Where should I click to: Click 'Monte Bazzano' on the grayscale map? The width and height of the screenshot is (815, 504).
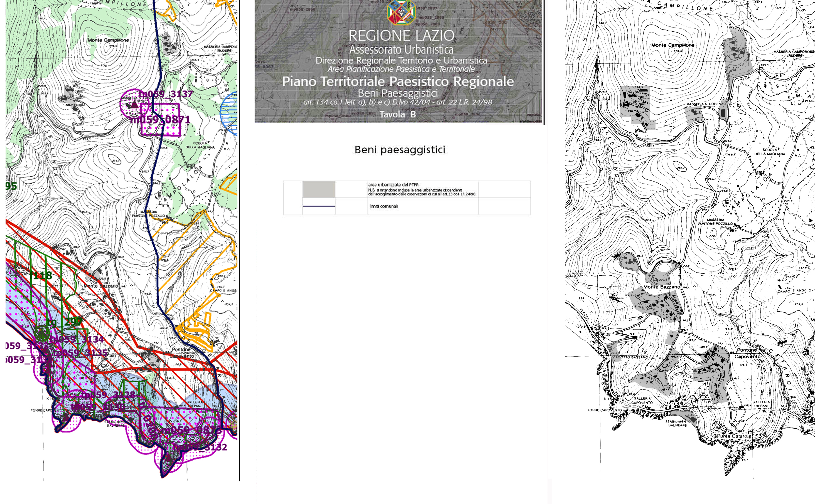pyautogui.click(x=662, y=287)
